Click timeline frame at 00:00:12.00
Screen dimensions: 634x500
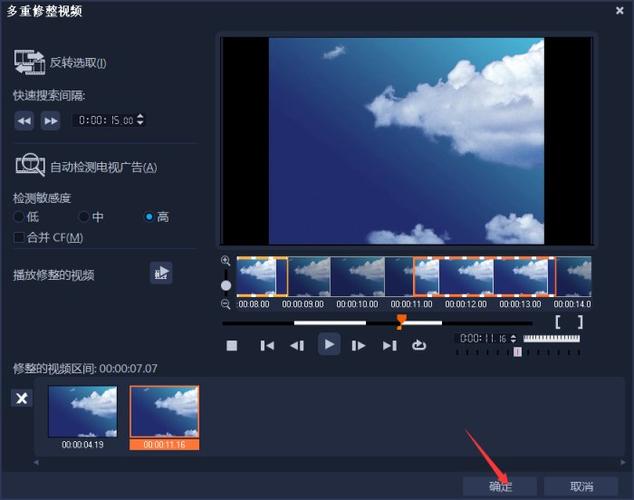coord(467,276)
